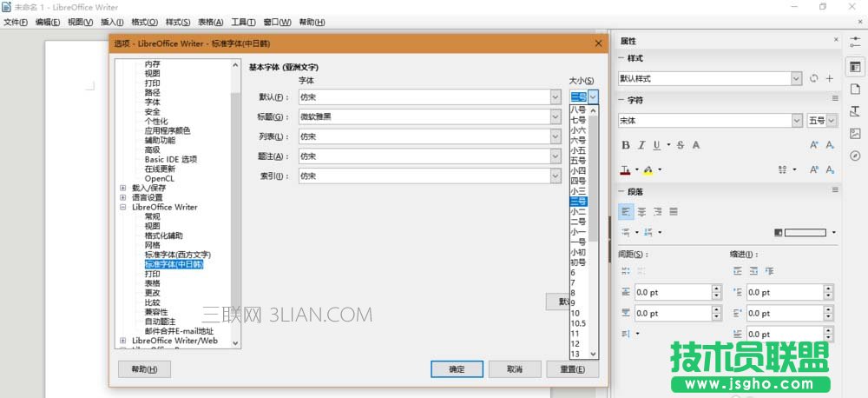
Task: Open the 题注 font dropdown arrow
Action: point(556,156)
